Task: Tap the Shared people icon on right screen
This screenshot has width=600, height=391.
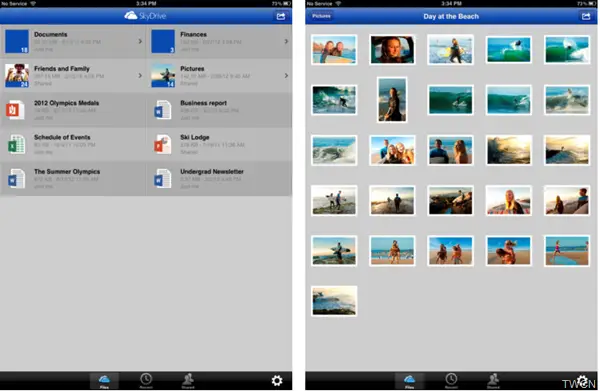Action: pos(493,381)
